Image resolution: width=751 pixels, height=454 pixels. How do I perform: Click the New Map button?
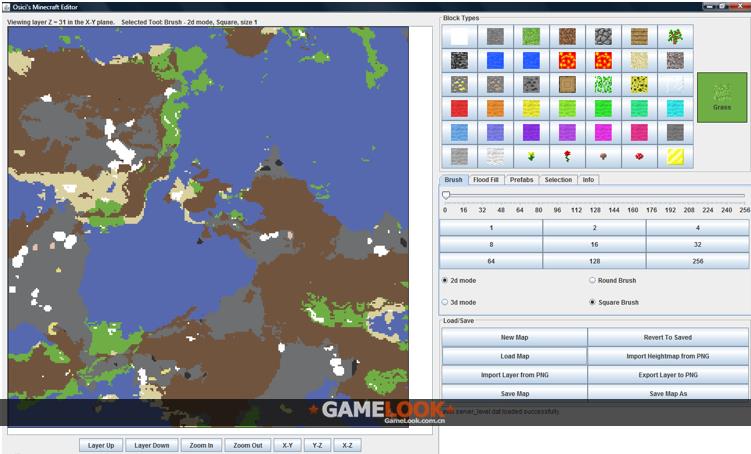514,337
